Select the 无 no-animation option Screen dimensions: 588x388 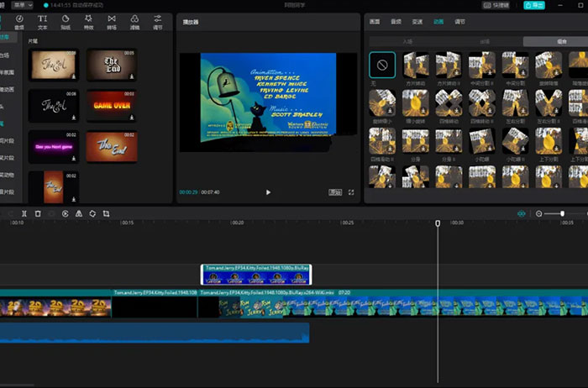[x=382, y=65]
